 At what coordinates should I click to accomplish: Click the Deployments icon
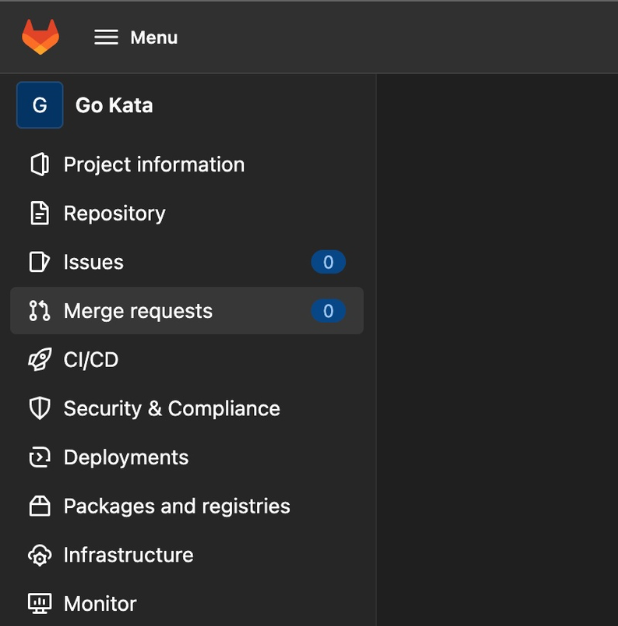point(39,457)
